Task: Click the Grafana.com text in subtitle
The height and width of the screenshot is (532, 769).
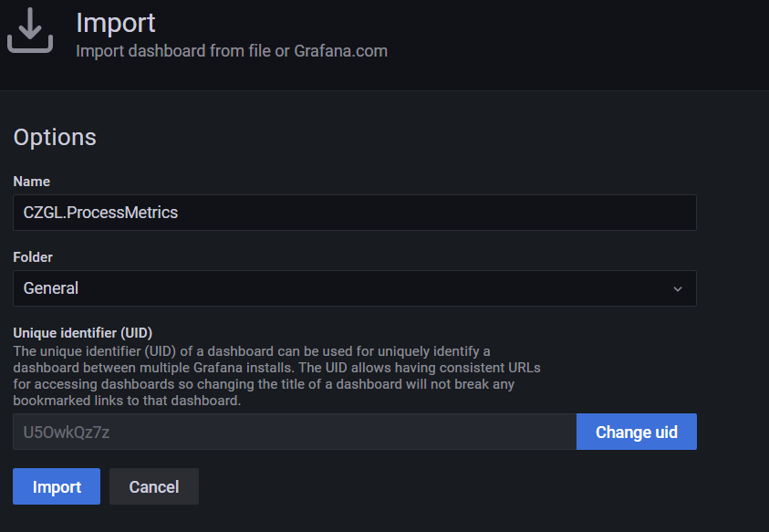Action: point(340,51)
